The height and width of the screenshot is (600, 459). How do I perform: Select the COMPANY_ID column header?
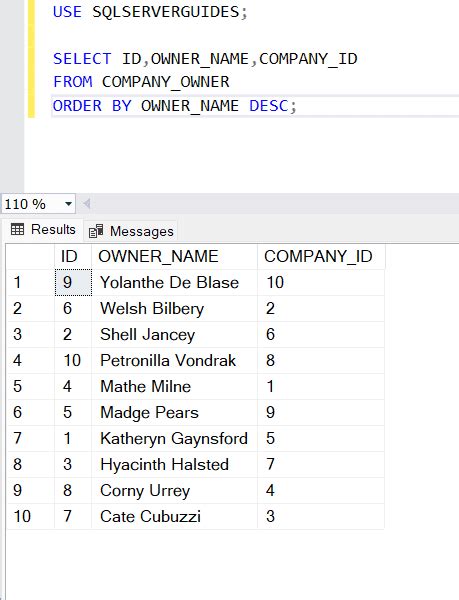[321, 256]
